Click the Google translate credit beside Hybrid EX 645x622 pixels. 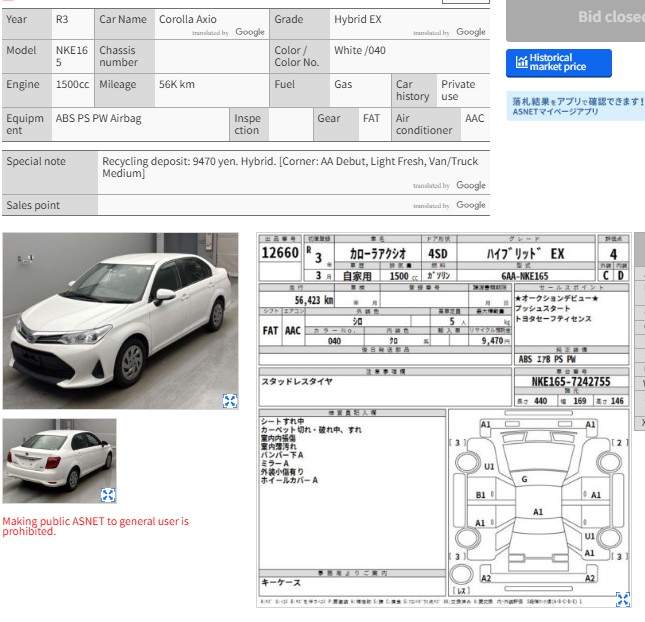tap(449, 32)
